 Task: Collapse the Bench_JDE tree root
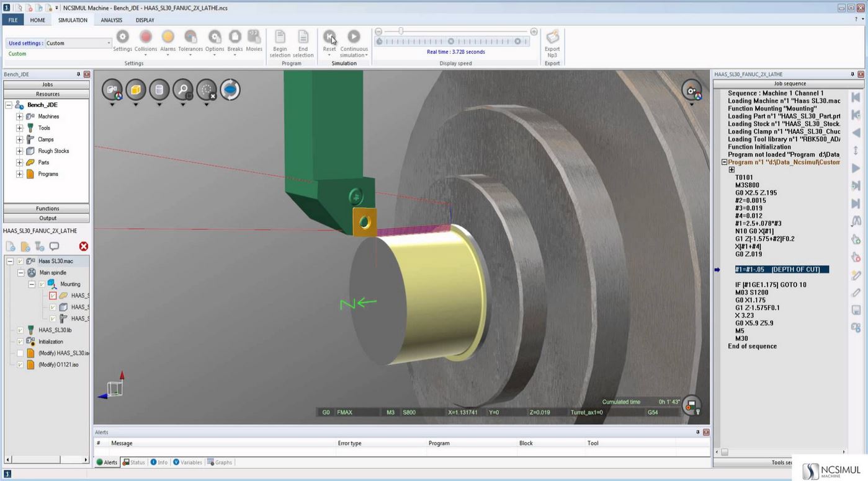tap(9, 105)
